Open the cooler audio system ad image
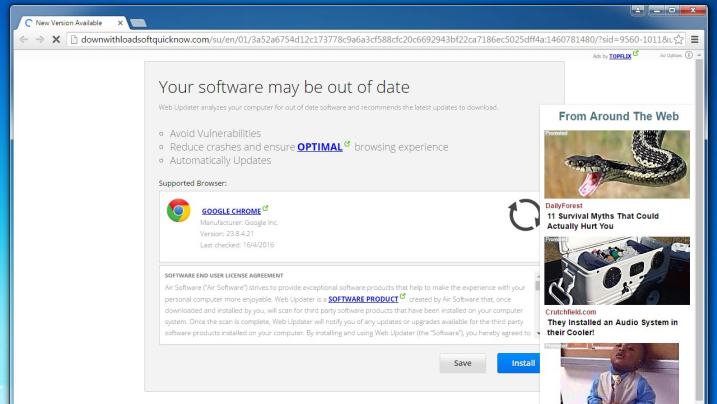This screenshot has width=717, height=404. (616, 271)
